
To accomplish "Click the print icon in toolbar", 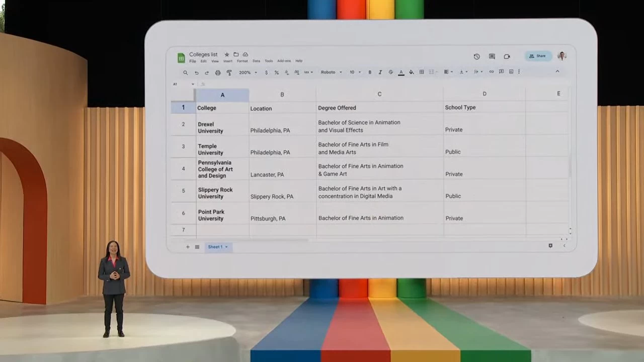I will click(x=218, y=72).
